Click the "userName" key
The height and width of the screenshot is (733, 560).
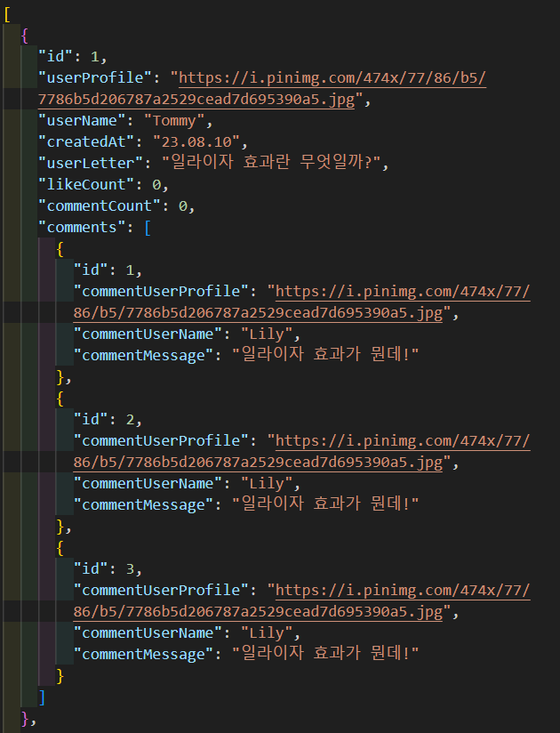[82, 121]
